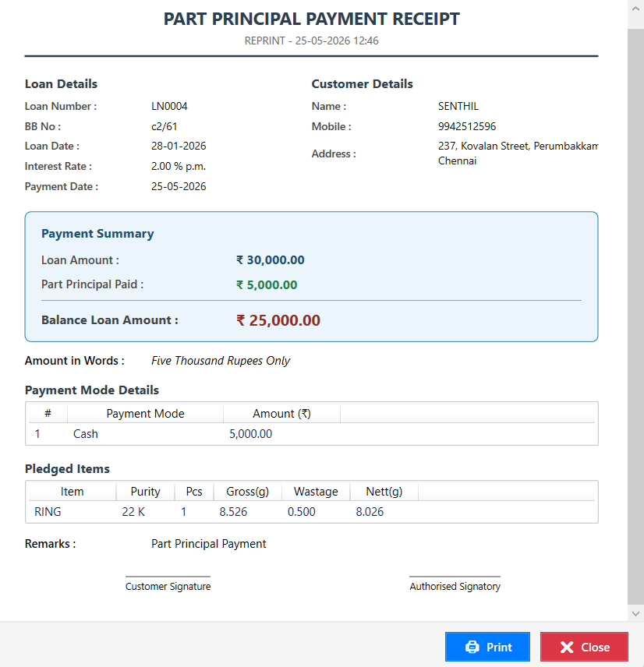
Task: Click loan amount ₹ 30,000.00
Action: coord(271,260)
